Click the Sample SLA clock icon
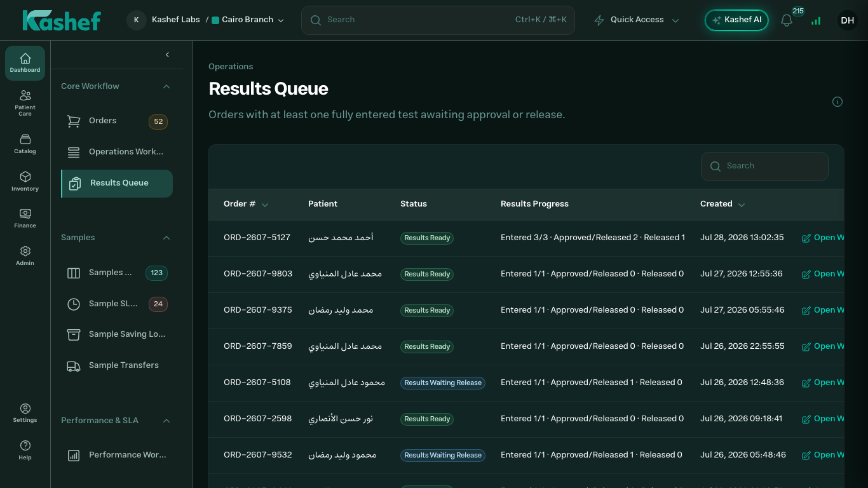The height and width of the screenshot is (488, 868). tap(74, 304)
